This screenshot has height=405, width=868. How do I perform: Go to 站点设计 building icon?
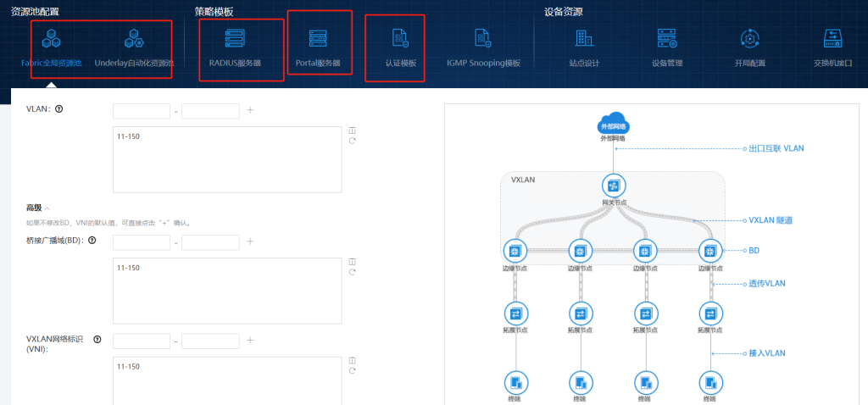coord(584,39)
